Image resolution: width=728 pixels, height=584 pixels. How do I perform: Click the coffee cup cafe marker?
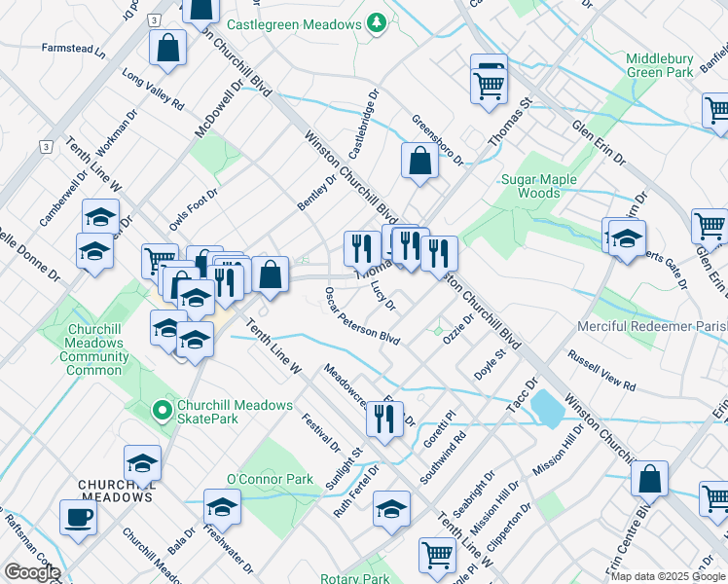(79, 520)
